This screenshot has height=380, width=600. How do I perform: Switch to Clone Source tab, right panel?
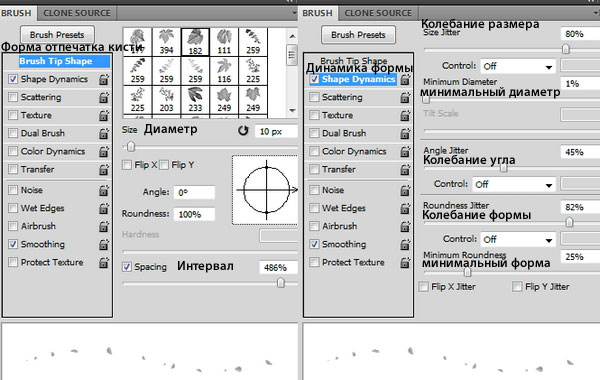coord(378,13)
